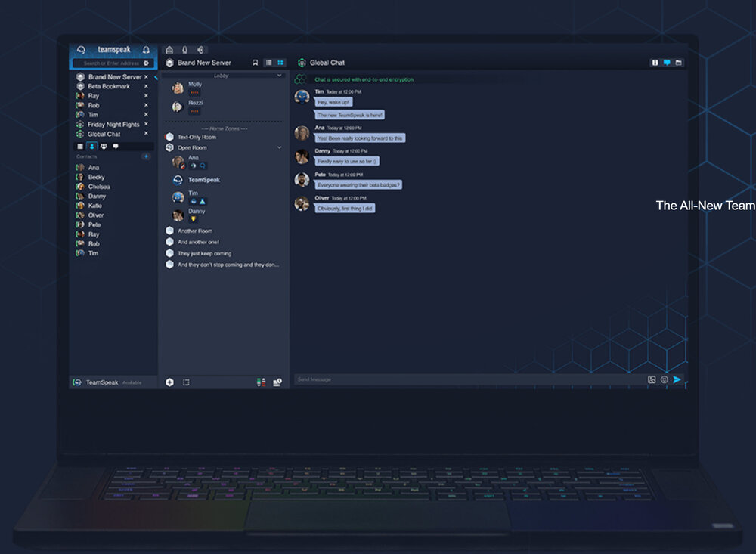Collapse the Open Room channel
The image size is (756, 554).
(x=279, y=147)
